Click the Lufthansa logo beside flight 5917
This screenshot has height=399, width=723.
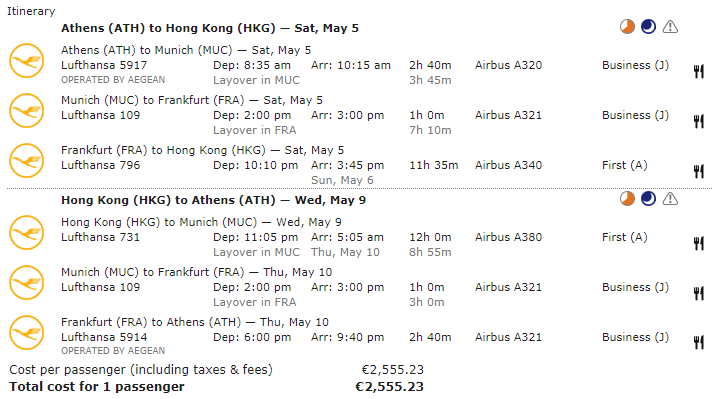27,60
